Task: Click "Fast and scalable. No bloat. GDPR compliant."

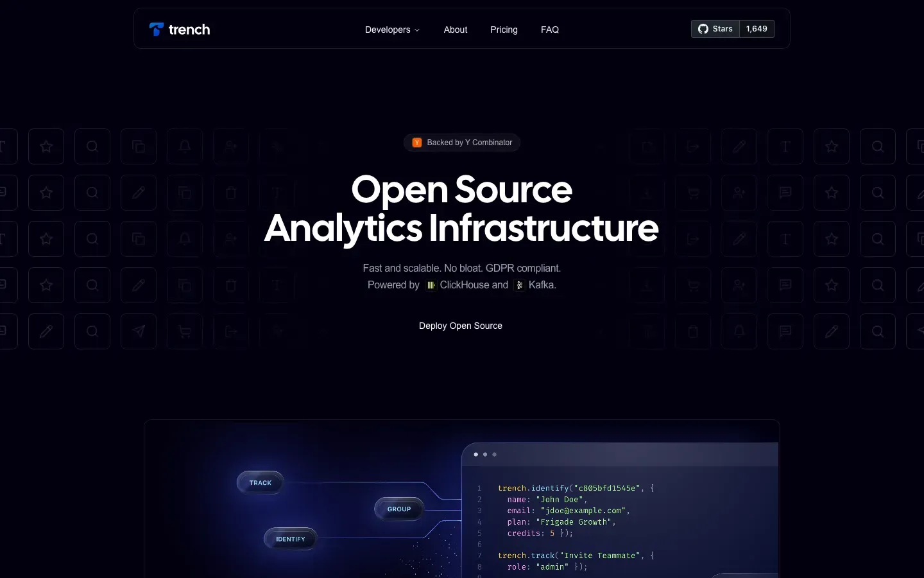Action: tap(462, 268)
